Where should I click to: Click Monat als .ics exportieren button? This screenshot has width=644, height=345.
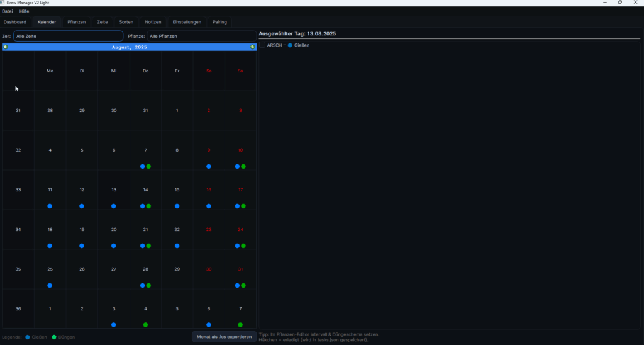click(x=224, y=337)
